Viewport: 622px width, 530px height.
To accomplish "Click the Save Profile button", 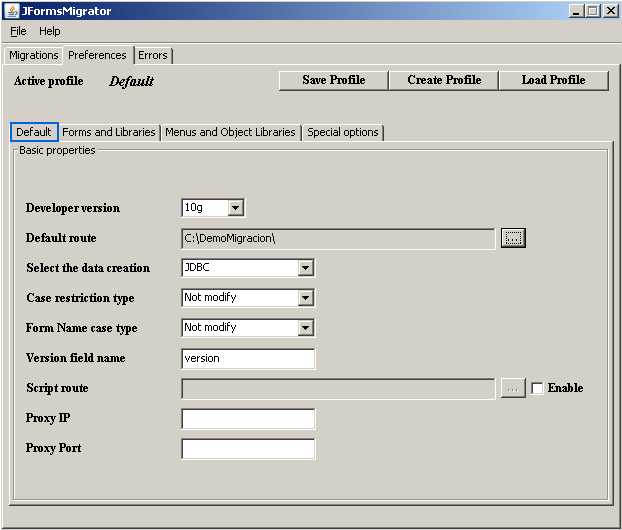I will tap(334, 81).
